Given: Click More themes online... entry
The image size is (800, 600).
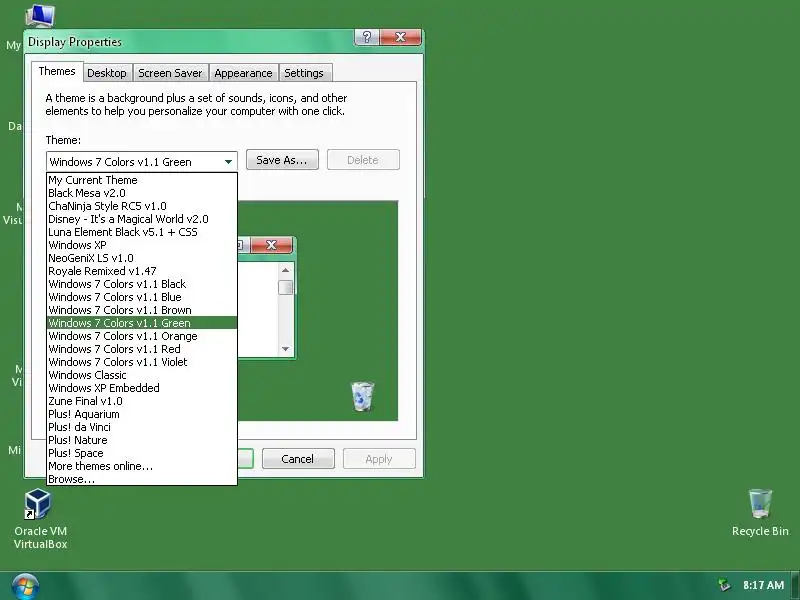Looking at the screenshot, I should tap(142, 466).
